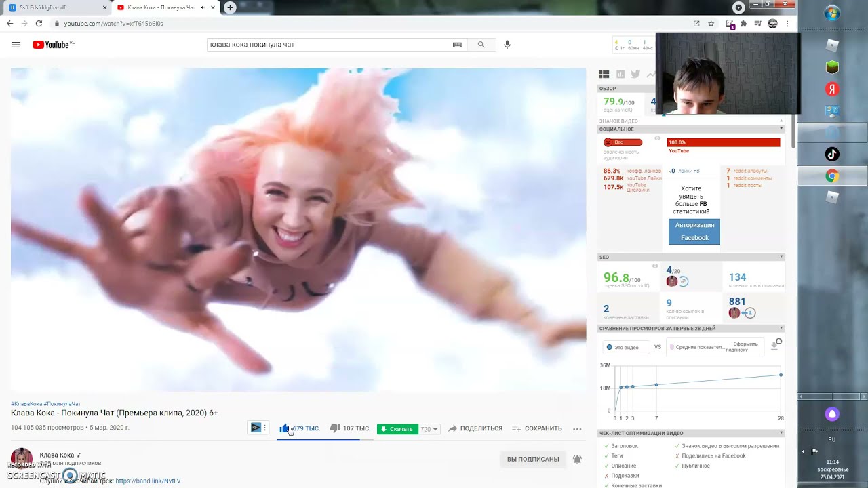Viewport: 868px width, 488px height.
Task: Select vidIQ grid overview tab icon
Action: [x=604, y=75]
